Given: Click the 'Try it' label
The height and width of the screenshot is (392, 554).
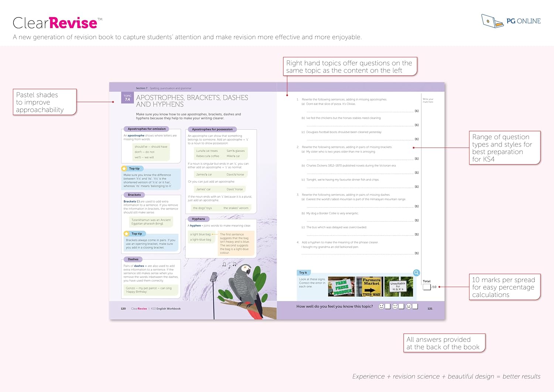Looking at the screenshot, I should click(303, 273).
